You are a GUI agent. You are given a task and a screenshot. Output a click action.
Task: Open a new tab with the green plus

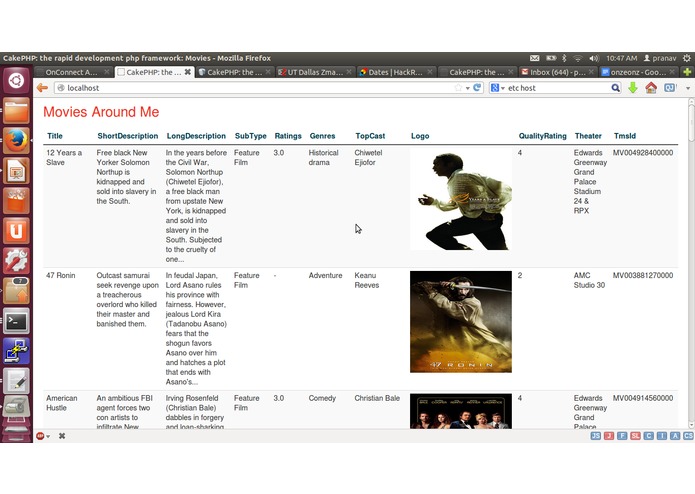pyautogui.click(x=687, y=72)
